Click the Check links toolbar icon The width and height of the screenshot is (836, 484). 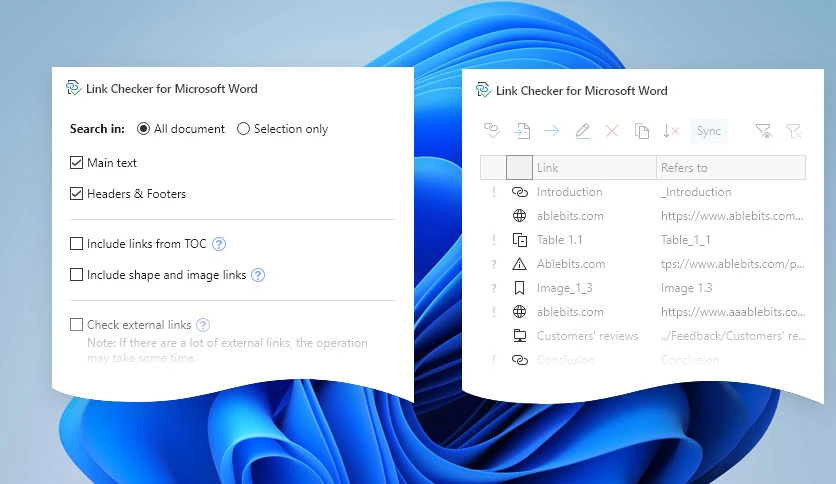pos(492,131)
